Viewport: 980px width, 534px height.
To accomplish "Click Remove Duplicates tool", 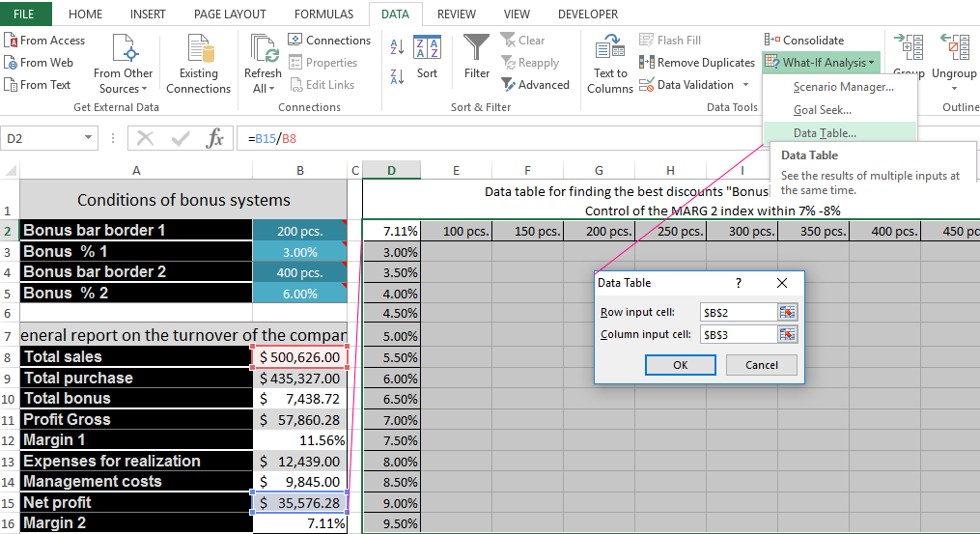I will [x=696, y=63].
